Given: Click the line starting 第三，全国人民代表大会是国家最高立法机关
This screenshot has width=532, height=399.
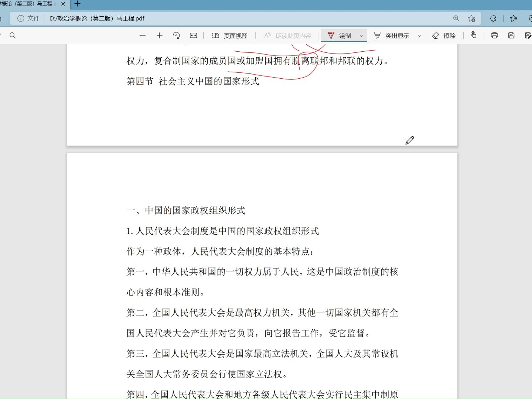Looking at the screenshot, I should click(x=262, y=354).
